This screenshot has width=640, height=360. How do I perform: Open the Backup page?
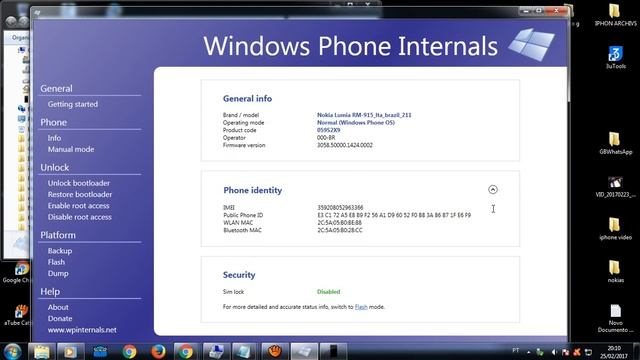point(60,251)
